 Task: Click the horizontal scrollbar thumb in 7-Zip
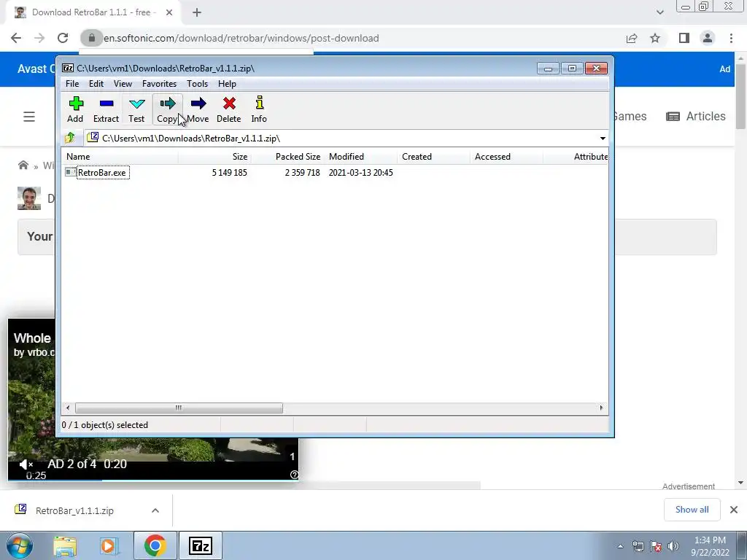tap(179, 408)
